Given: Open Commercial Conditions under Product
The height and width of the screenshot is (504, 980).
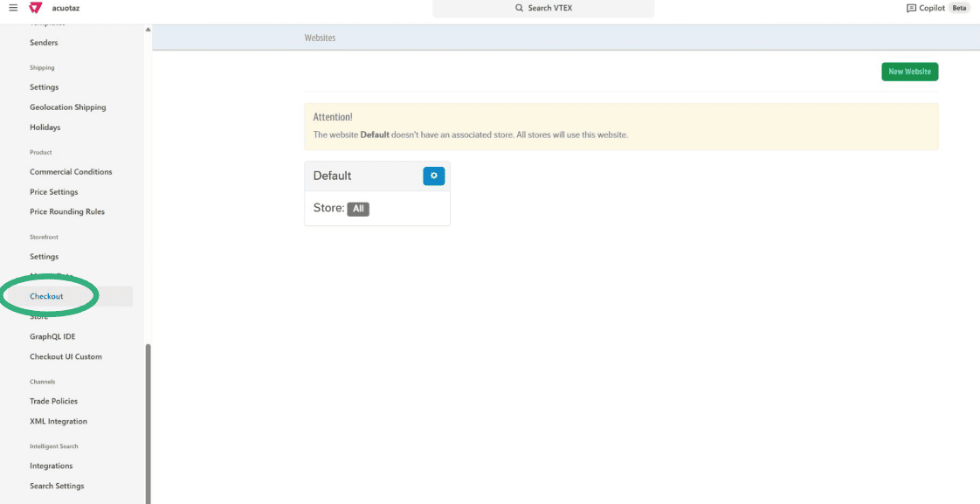Looking at the screenshot, I should point(71,171).
